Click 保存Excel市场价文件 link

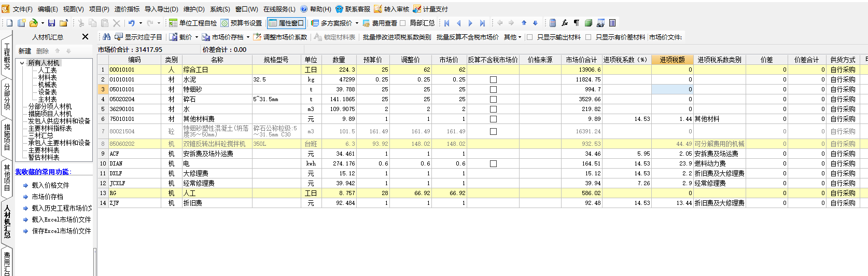tap(61, 231)
